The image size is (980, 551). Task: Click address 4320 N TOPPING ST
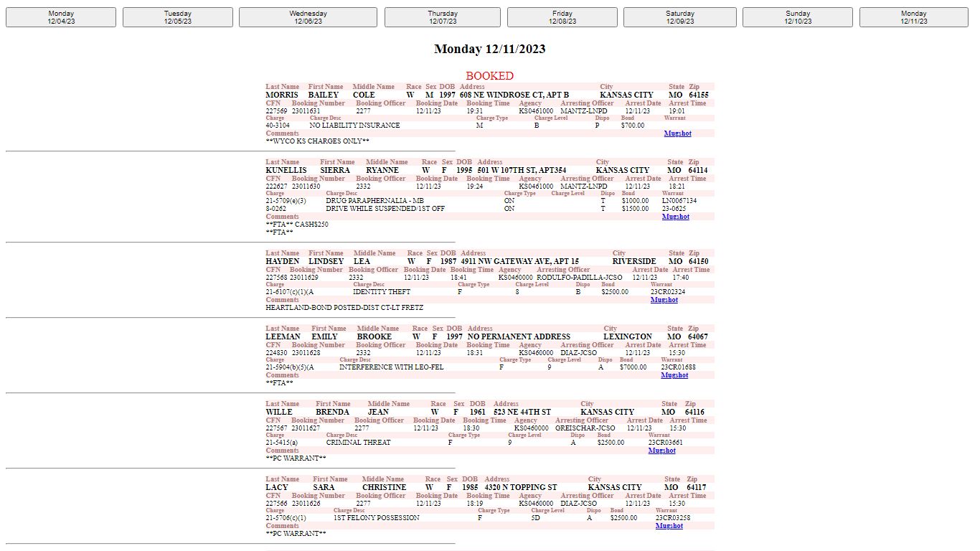[x=521, y=487]
